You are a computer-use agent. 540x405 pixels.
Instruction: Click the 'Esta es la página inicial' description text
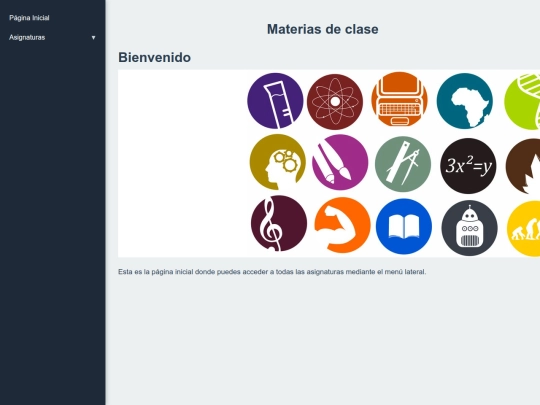click(272, 272)
